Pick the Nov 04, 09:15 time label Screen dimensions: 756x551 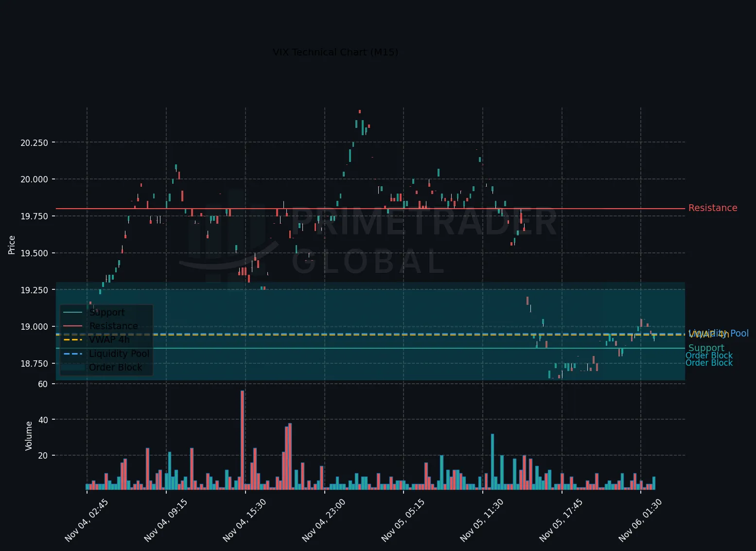pos(166,520)
